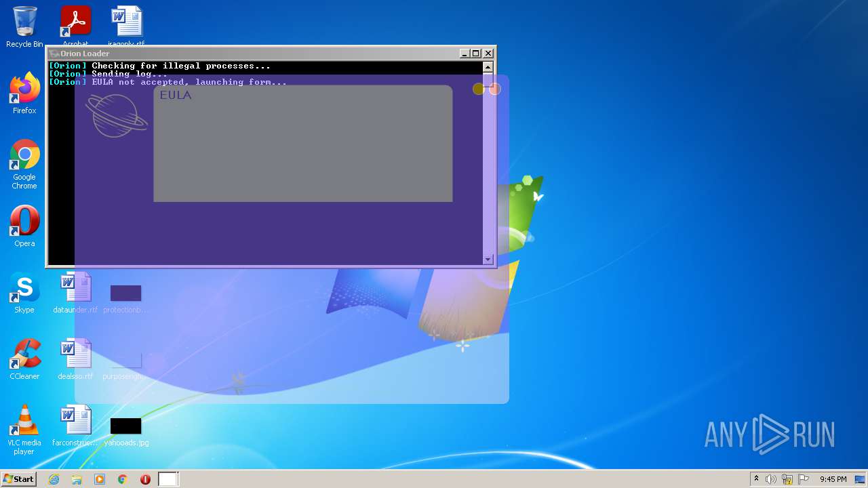Switch to the blank taskbar window button
Screen dimensions: 868x488
tap(168, 479)
